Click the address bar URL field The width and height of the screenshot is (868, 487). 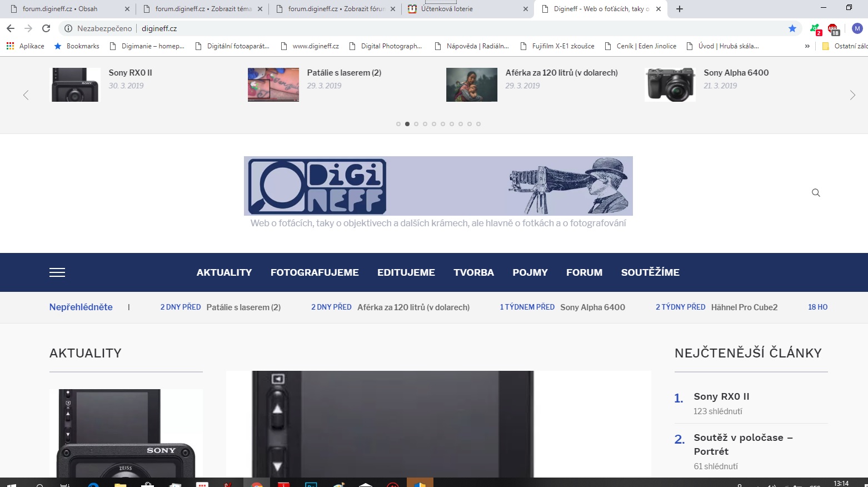pos(389,28)
